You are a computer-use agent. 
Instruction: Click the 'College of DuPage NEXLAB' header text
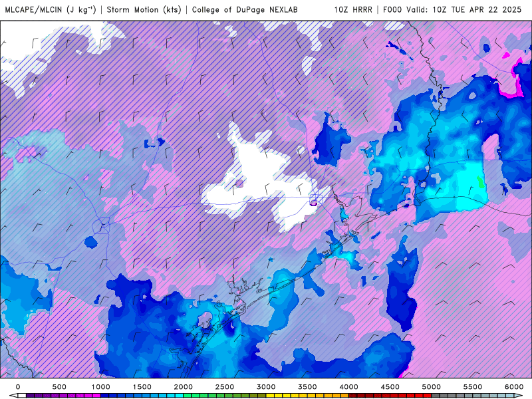[245, 9]
